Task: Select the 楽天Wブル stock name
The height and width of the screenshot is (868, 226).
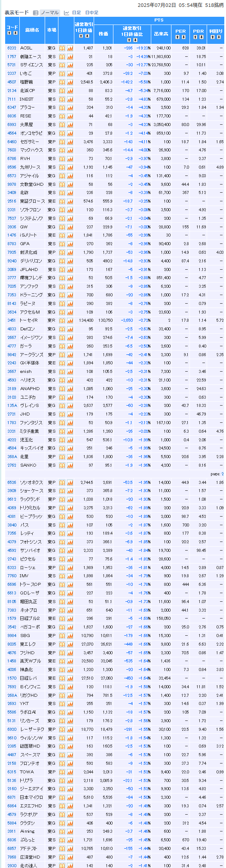Action: click(30, 662)
